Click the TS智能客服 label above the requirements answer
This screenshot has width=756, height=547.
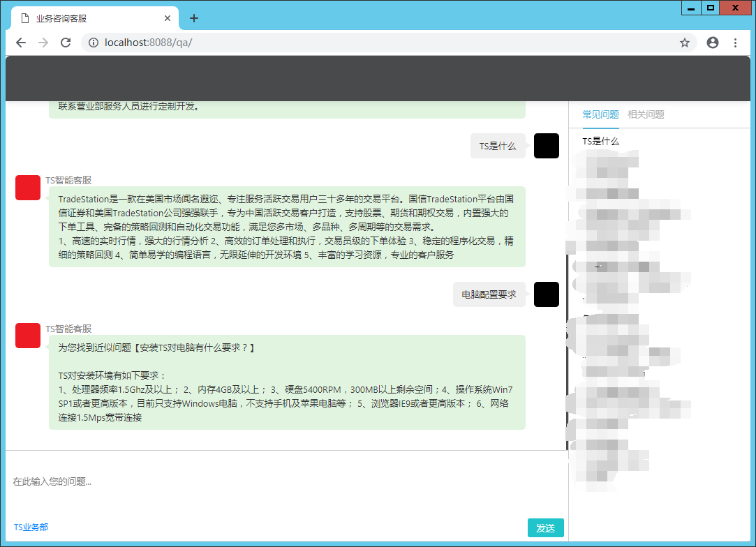click(68, 329)
